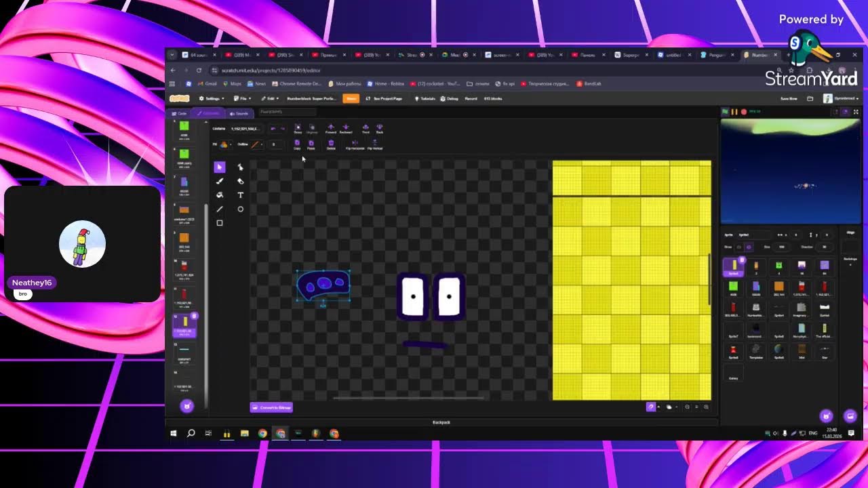
Task: Switch to the Code tab
Action: click(x=180, y=113)
